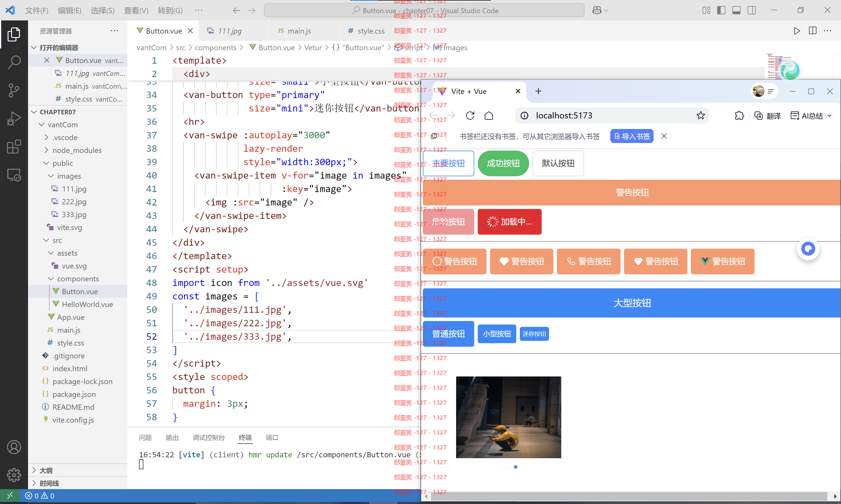Open the browser extensions puzzle icon
The height and width of the screenshot is (504, 841).
click(739, 116)
